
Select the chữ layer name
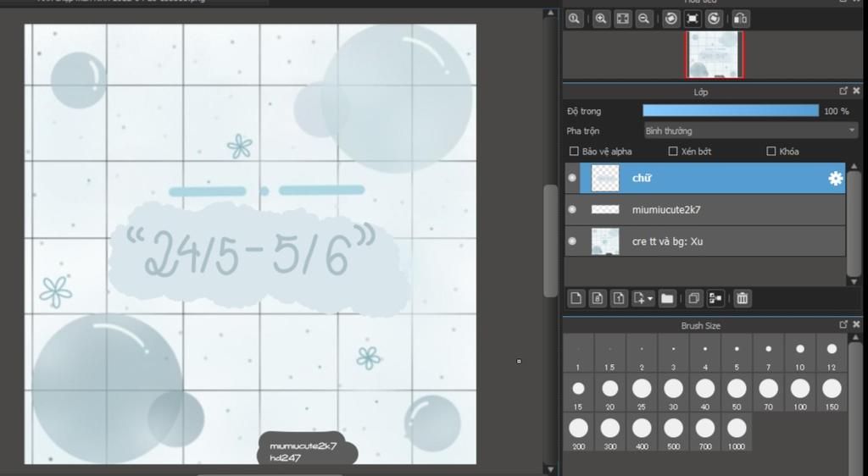pos(642,178)
